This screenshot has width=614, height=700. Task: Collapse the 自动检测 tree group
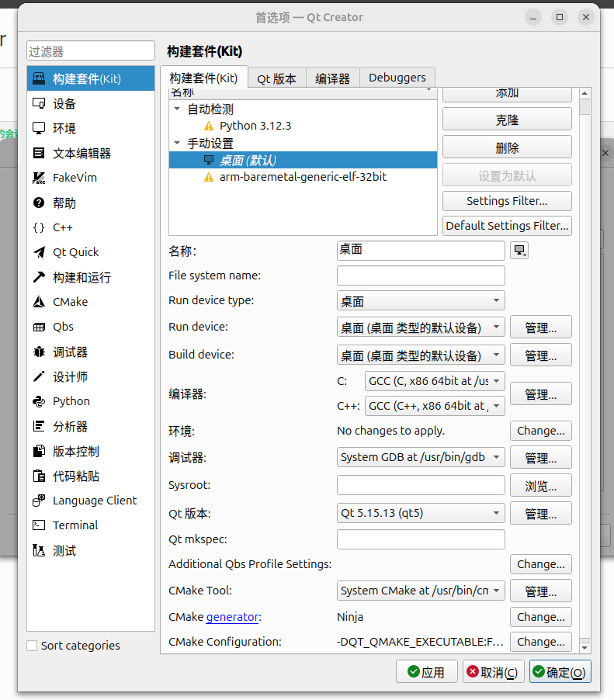click(177, 109)
